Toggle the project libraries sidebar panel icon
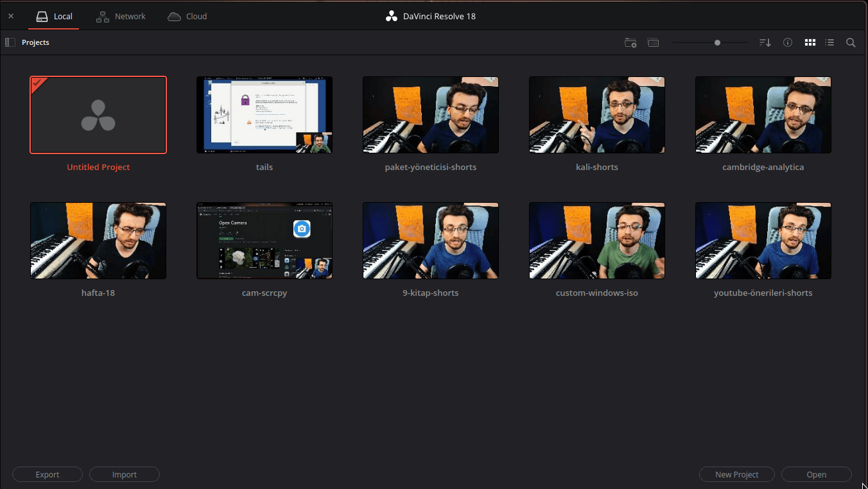The image size is (868, 489). pyautogui.click(x=10, y=42)
